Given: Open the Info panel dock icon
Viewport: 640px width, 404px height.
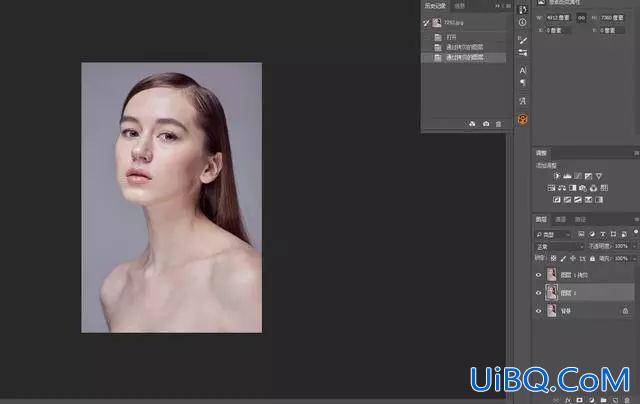Looking at the screenshot, I should click(x=522, y=22).
